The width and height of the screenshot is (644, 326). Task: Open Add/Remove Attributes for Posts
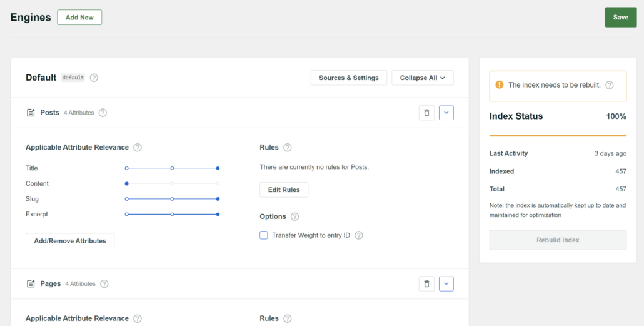click(70, 241)
